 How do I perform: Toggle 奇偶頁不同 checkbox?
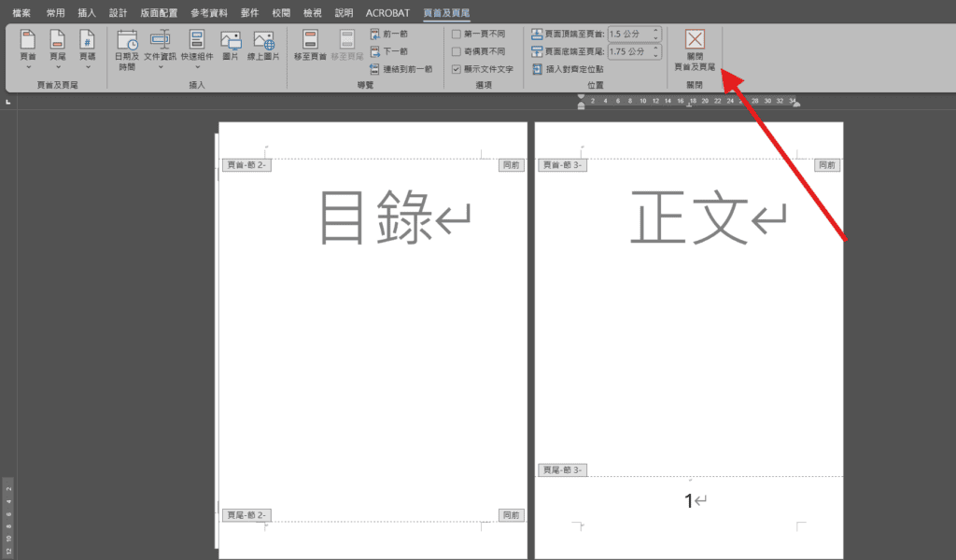click(457, 51)
